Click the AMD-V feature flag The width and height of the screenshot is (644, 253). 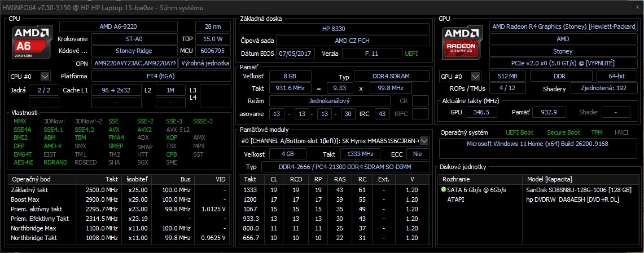pos(52,146)
